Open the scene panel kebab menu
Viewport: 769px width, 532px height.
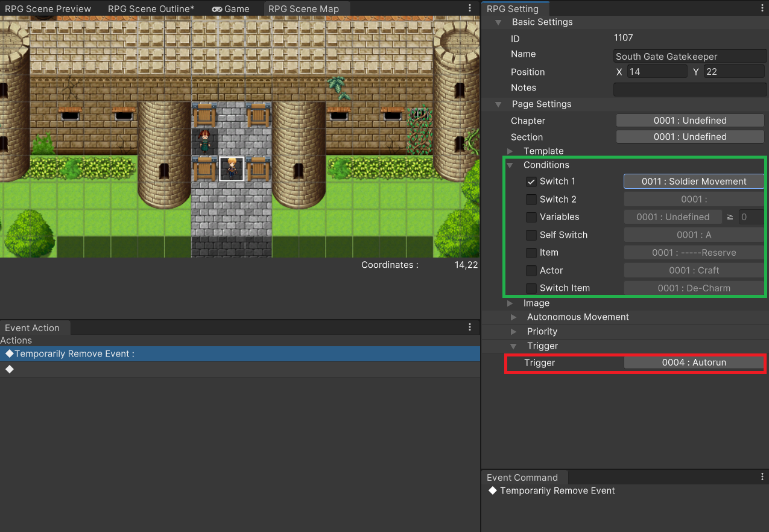pos(470,8)
